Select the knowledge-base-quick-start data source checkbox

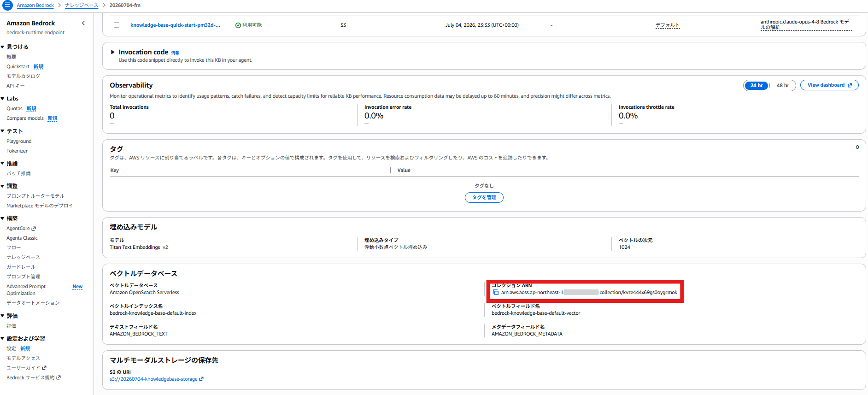pyautogui.click(x=117, y=25)
